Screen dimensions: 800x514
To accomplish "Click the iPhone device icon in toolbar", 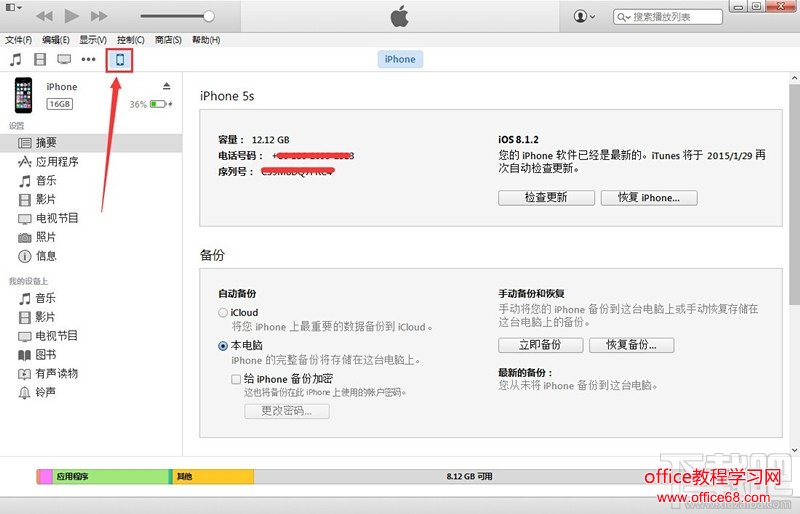I will 120,60.
